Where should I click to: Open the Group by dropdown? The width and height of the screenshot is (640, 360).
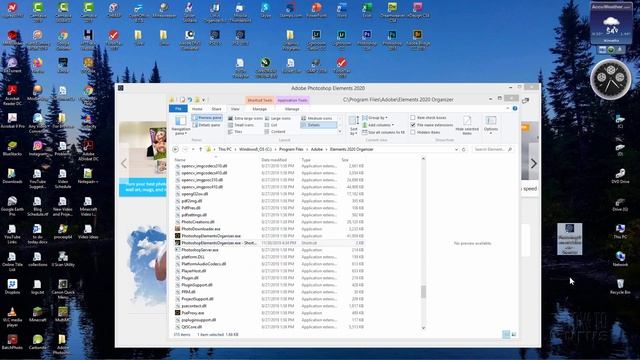pos(375,118)
